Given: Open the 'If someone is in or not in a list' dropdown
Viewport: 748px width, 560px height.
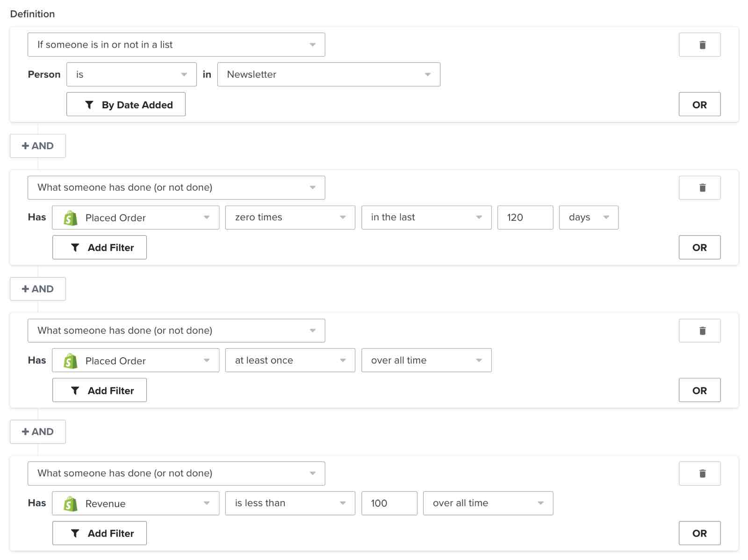Looking at the screenshot, I should (x=176, y=44).
